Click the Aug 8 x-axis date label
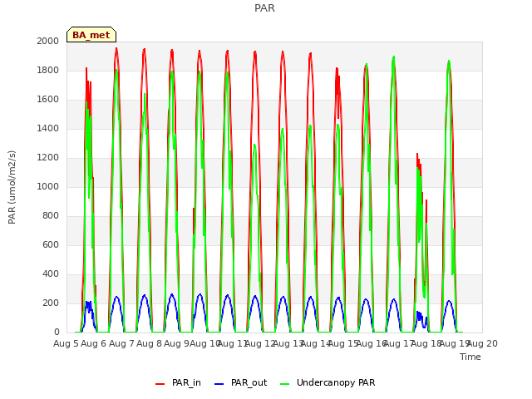The width and height of the screenshot is (532, 399). coord(149,343)
